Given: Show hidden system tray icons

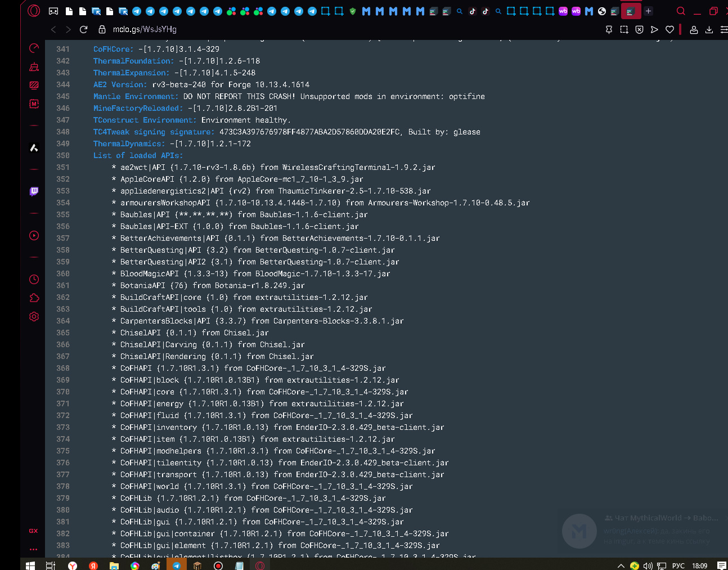Looking at the screenshot, I should [x=621, y=565].
